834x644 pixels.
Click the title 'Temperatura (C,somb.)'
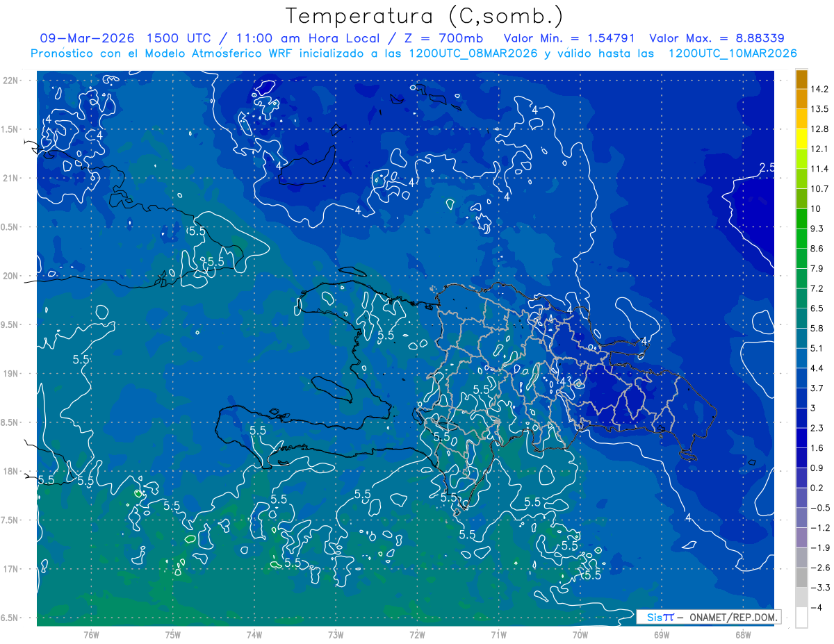tap(425, 16)
